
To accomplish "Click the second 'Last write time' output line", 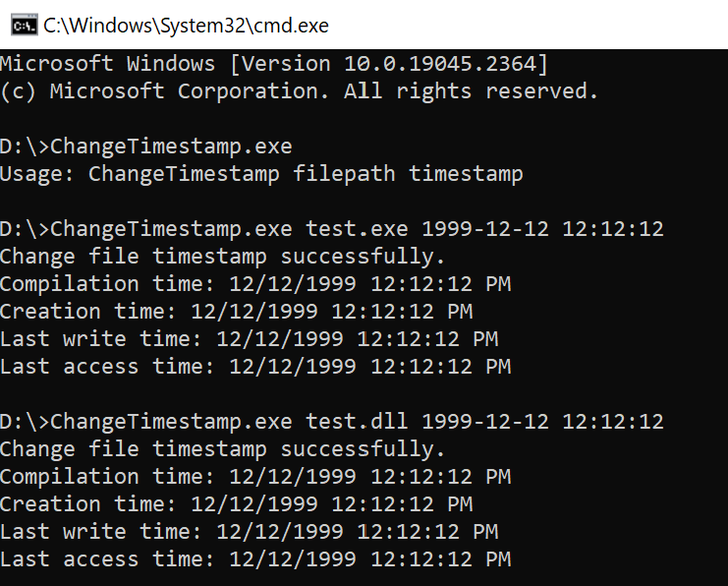I will pyautogui.click(x=249, y=532).
